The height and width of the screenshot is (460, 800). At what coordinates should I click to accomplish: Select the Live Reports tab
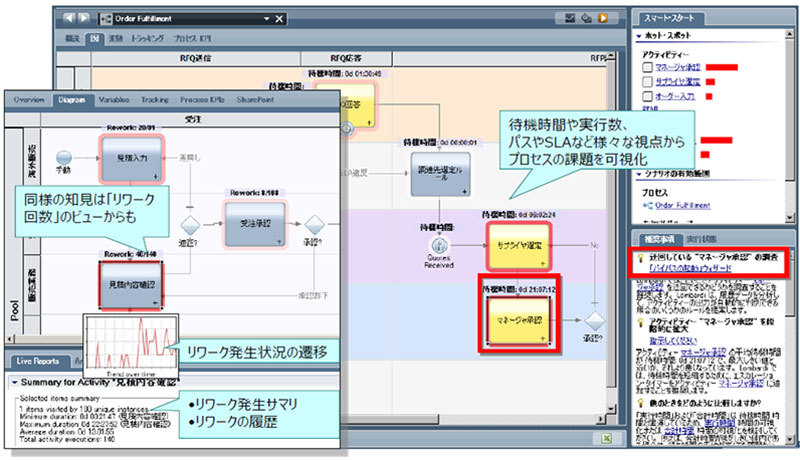[x=38, y=361]
